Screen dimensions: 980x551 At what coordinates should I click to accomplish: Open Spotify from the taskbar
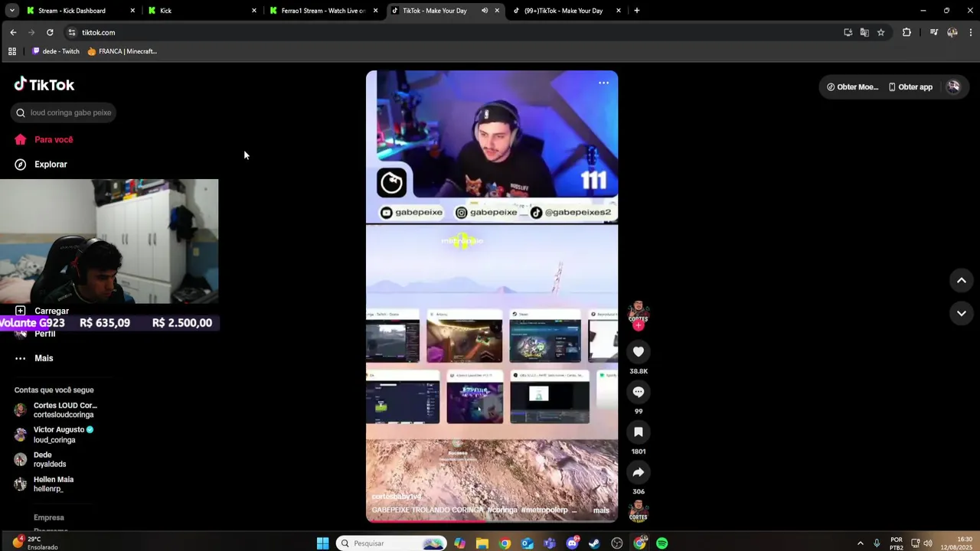tap(661, 543)
